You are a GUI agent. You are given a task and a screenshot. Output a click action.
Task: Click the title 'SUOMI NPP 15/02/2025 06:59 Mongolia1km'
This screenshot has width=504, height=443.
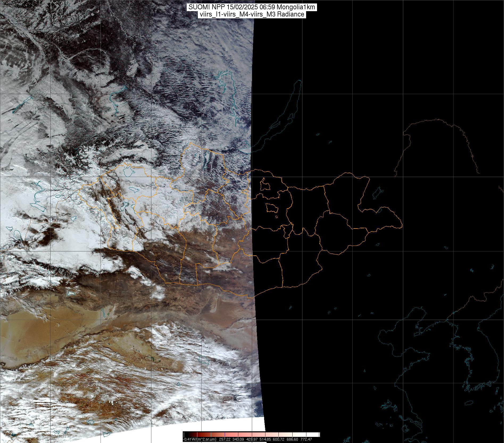pyautogui.click(x=252, y=7)
